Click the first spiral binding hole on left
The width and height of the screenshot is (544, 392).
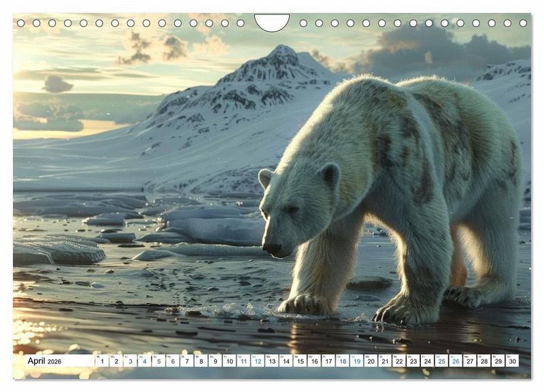(20, 23)
